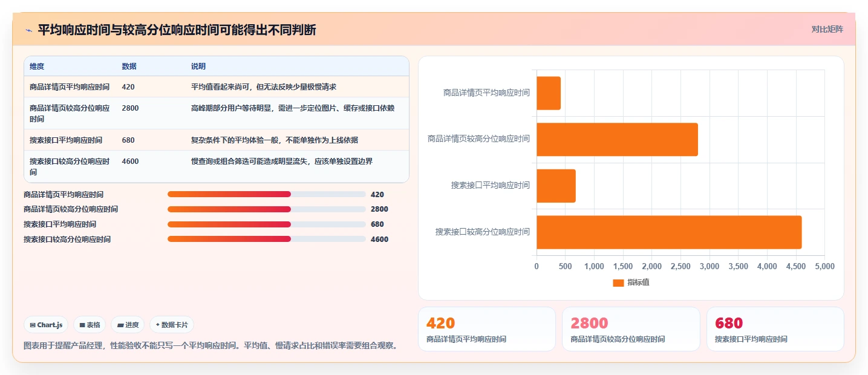This screenshot has height=375, width=868.
Task: Click the 对比矩阵 label in header
Action: 827,29
